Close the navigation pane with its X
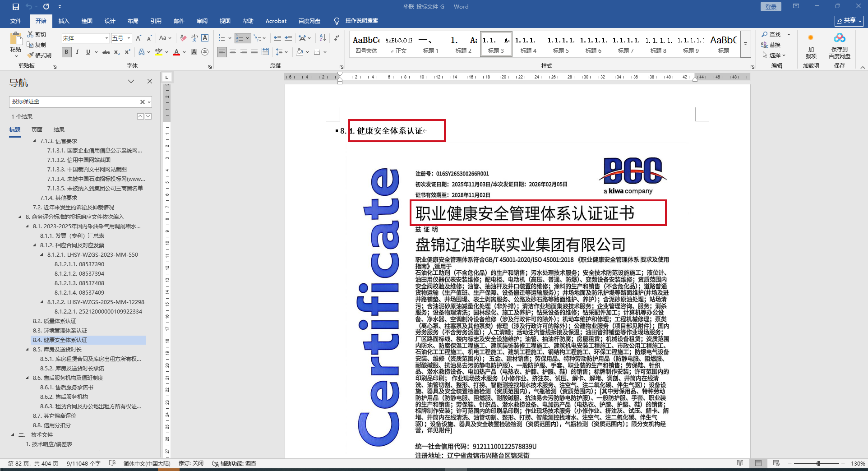This screenshot has height=471, width=868. (x=150, y=81)
